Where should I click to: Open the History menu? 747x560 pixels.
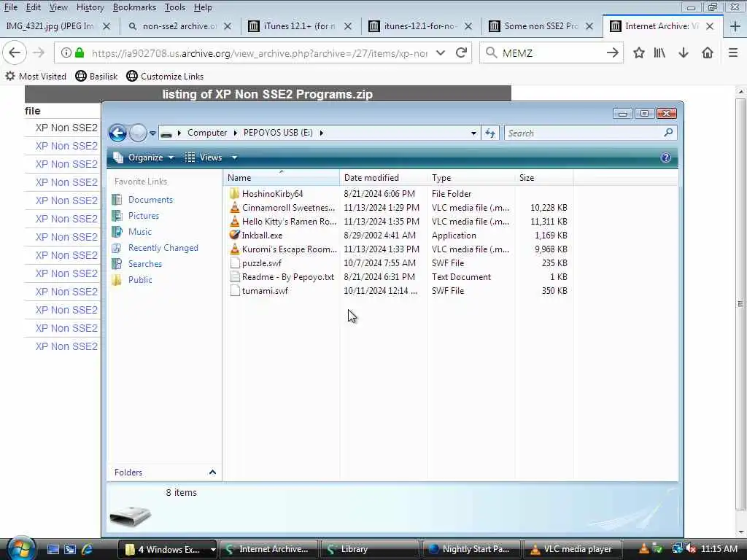coord(90,7)
